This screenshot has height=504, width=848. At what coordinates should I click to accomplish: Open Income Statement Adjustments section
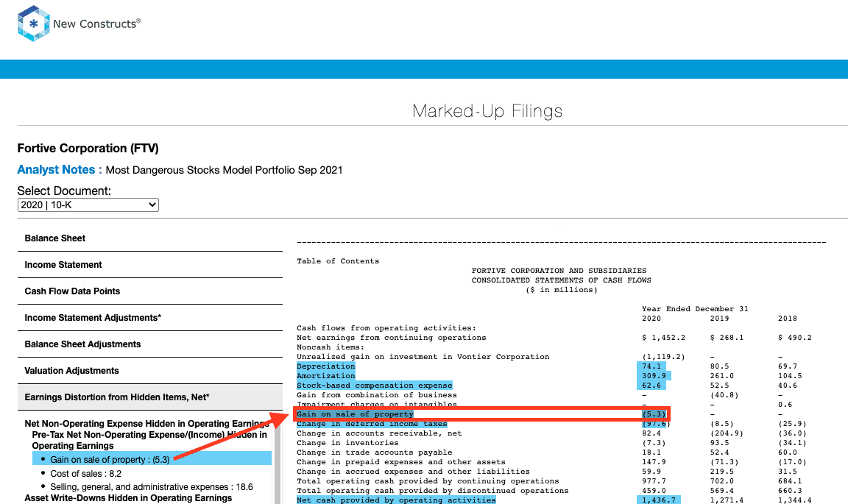(x=150, y=318)
